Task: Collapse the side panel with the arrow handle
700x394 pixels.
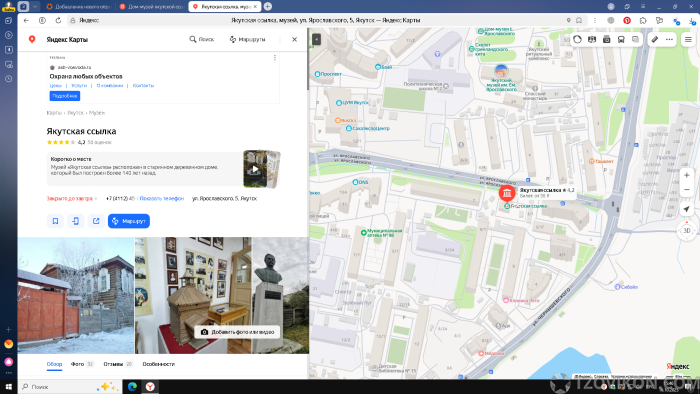Action: coord(316,39)
